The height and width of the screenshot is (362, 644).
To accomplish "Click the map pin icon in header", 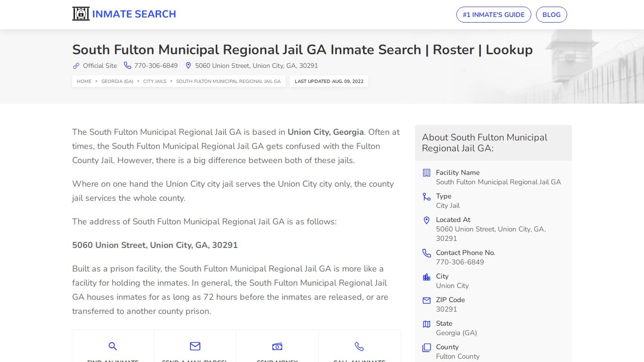I will (188, 66).
